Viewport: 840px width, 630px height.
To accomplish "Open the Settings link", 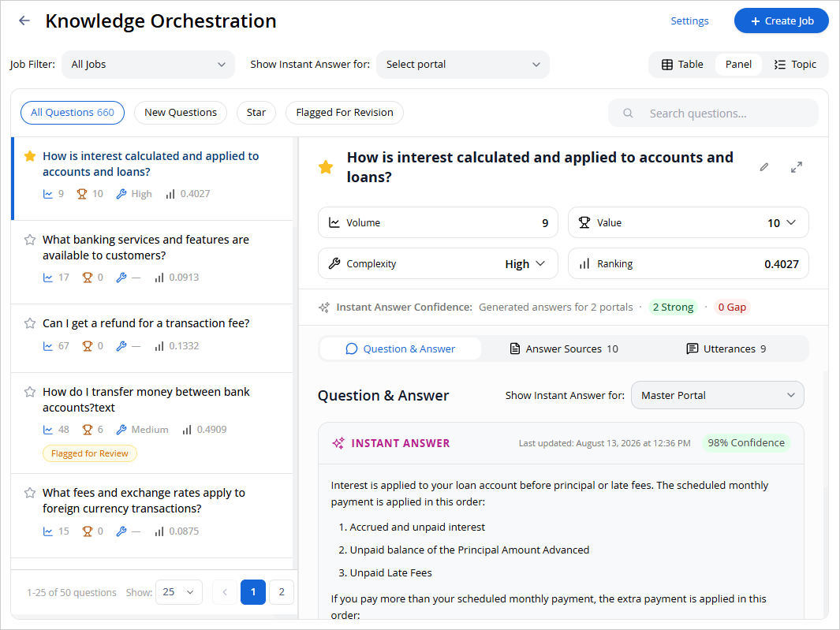I will click(689, 21).
